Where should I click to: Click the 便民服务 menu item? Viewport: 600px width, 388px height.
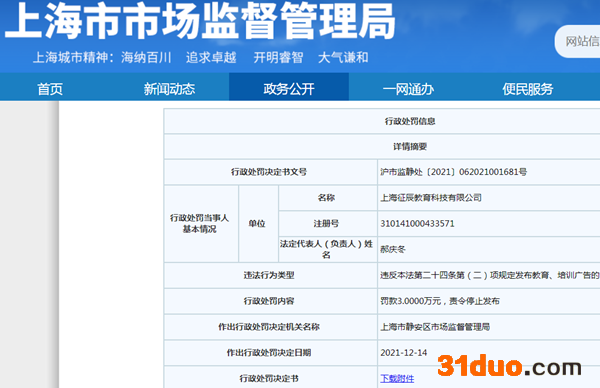(528, 89)
